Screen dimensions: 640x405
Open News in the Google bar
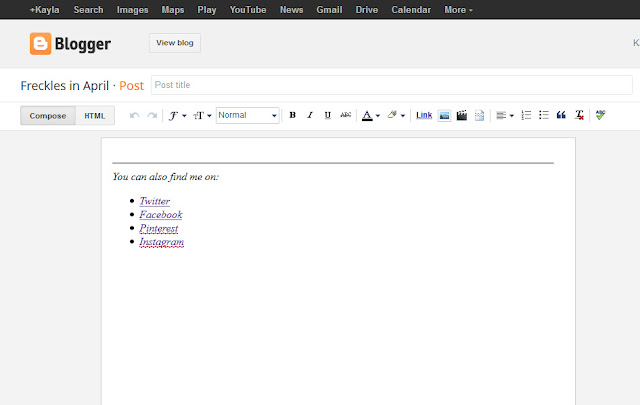[291, 9]
